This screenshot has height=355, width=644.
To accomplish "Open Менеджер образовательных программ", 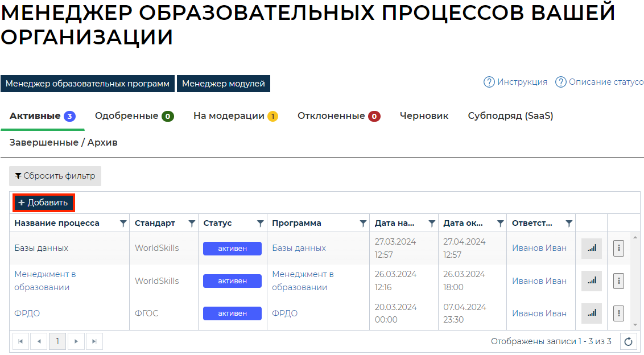I will pos(88,84).
